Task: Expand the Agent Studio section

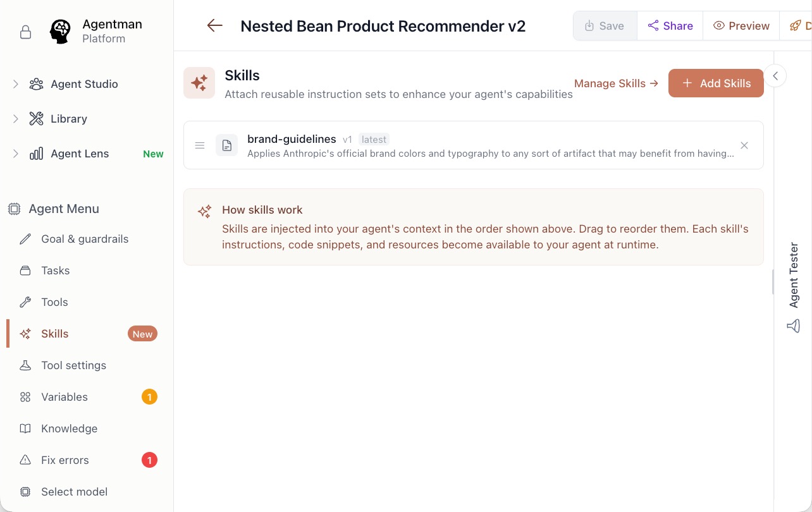Action: (16, 84)
